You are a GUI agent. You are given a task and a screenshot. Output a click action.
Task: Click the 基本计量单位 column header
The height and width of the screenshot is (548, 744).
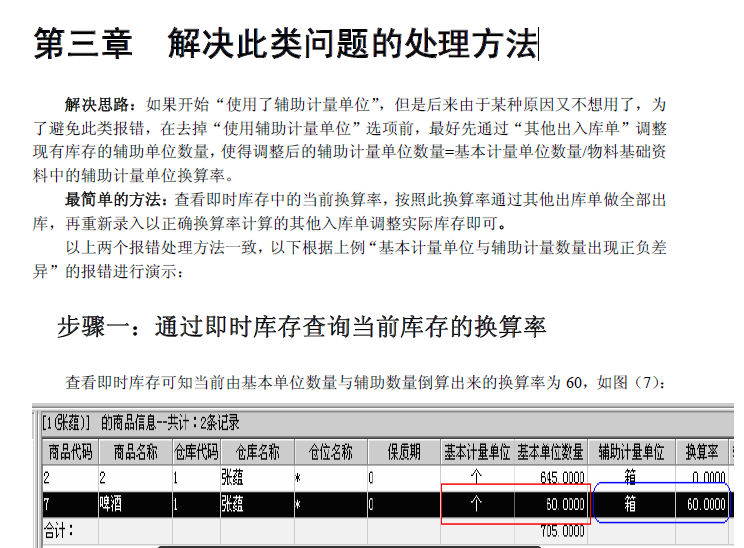point(477,452)
